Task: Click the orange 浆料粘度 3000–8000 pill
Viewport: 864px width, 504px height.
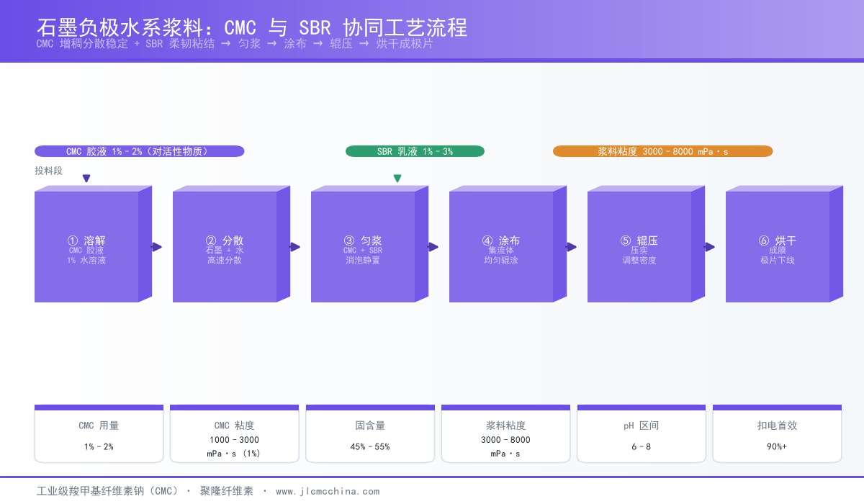Action: point(662,151)
